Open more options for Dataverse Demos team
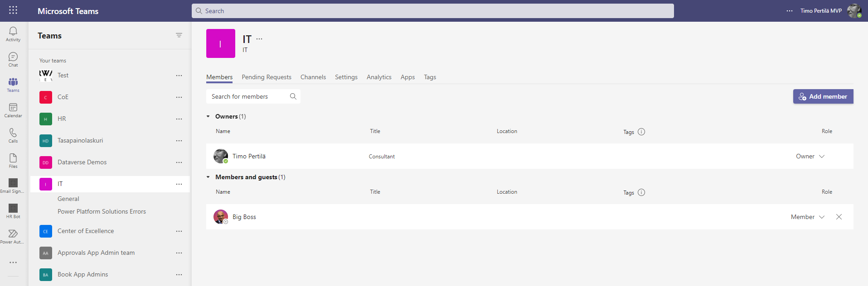Screen dimensions: 868x286 click(x=179, y=162)
